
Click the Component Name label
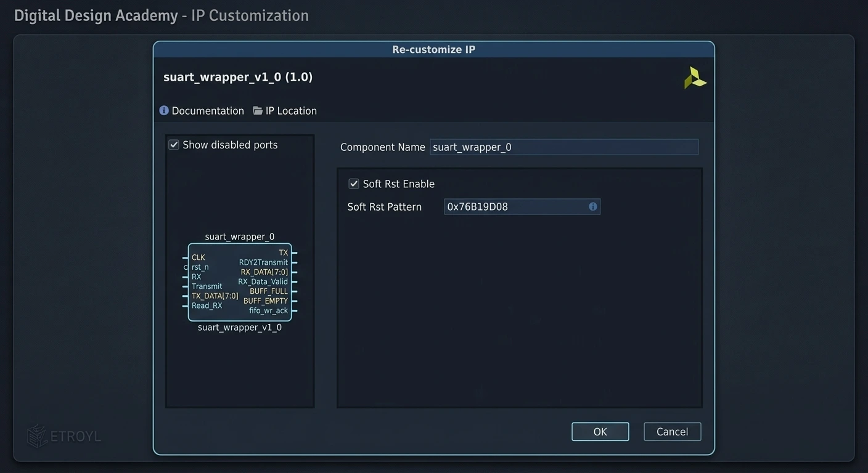[383, 147]
